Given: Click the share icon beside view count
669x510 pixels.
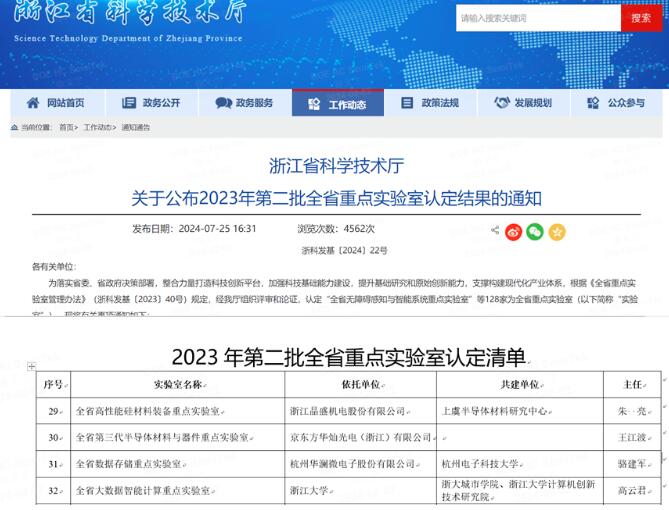Looking at the screenshot, I should [495, 231].
